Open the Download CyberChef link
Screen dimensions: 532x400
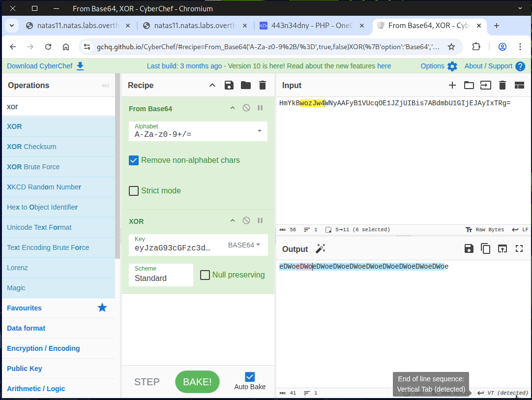pos(45,66)
